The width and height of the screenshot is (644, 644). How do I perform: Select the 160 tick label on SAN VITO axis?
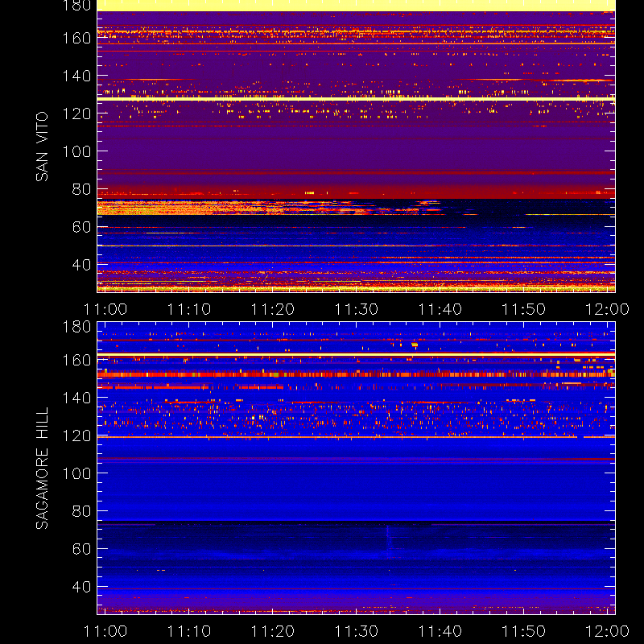click(76, 38)
